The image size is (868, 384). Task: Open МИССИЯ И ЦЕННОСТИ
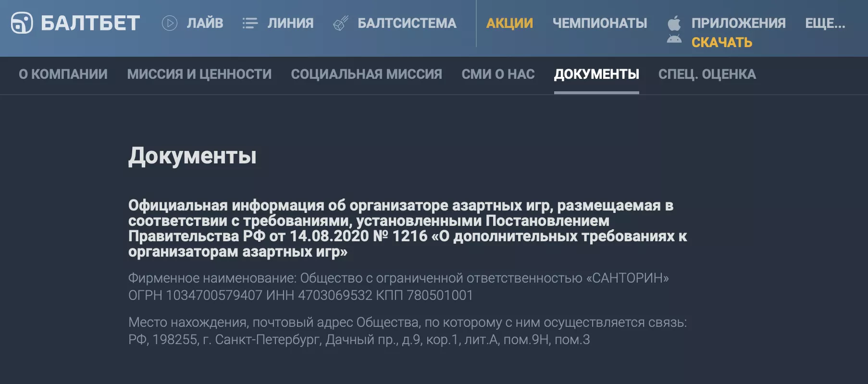pos(199,74)
